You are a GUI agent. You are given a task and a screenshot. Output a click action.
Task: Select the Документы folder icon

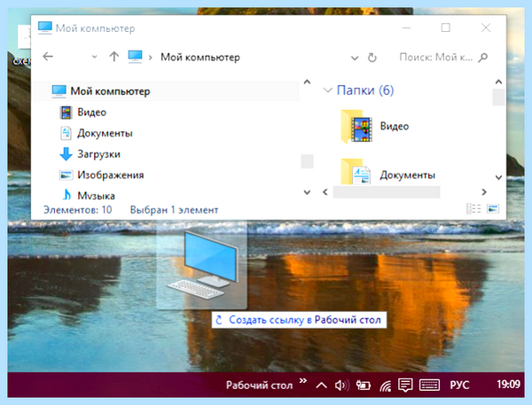(356, 172)
